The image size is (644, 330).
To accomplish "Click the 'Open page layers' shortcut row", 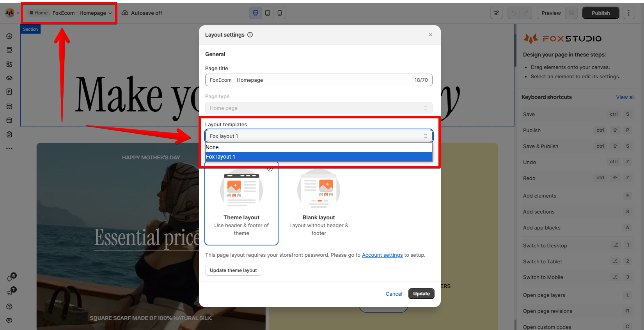I will 578,295.
